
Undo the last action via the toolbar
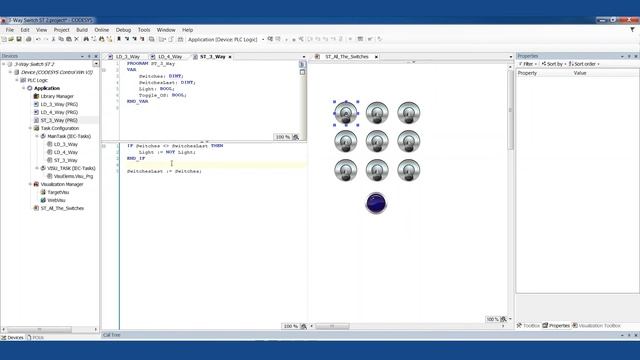(x=38, y=39)
